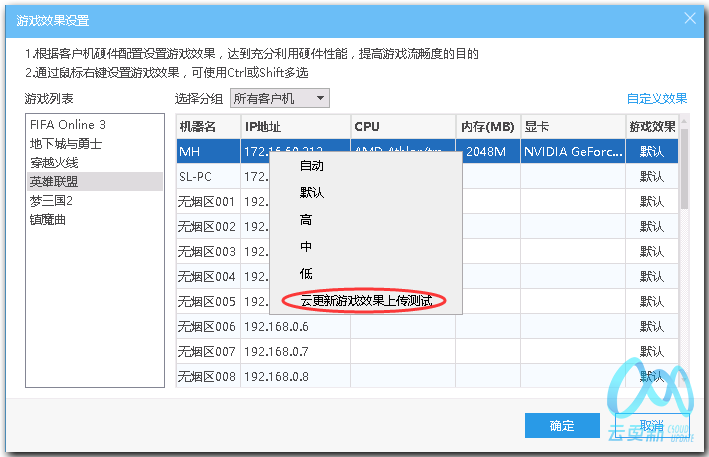Sort by 显卡 column header

573,127
